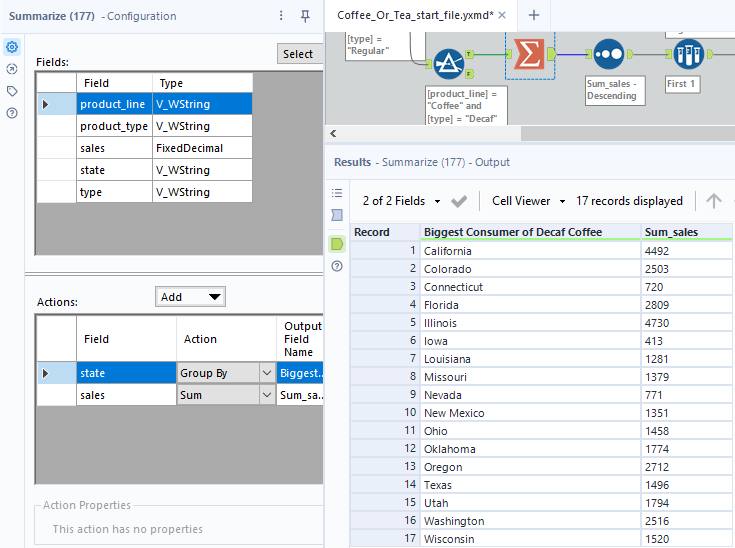The height and width of the screenshot is (548, 735).
Task: Edit the Sum_sa... output field name
Action: click(300, 395)
